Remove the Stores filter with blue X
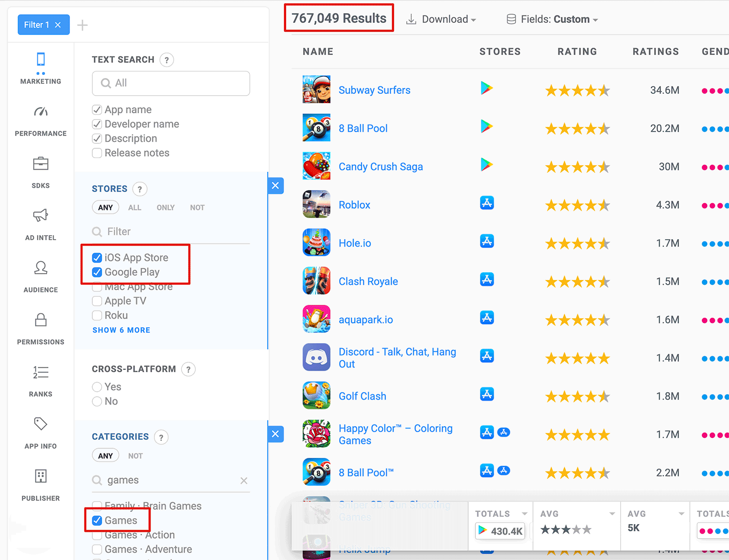The image size is (729, 560). pyautogui.click(x=276, y=186)
